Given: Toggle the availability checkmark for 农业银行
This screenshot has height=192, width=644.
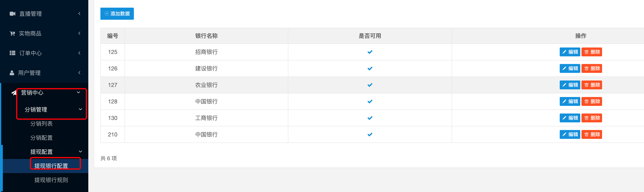Looking at the screenshot, I should click(370, 85).
